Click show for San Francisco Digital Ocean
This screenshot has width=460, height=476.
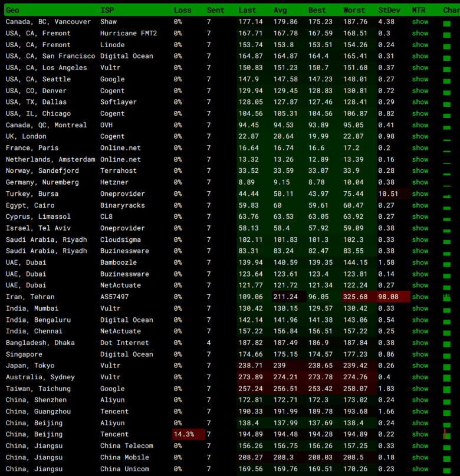pyautogui.click(x=420, y=56)
